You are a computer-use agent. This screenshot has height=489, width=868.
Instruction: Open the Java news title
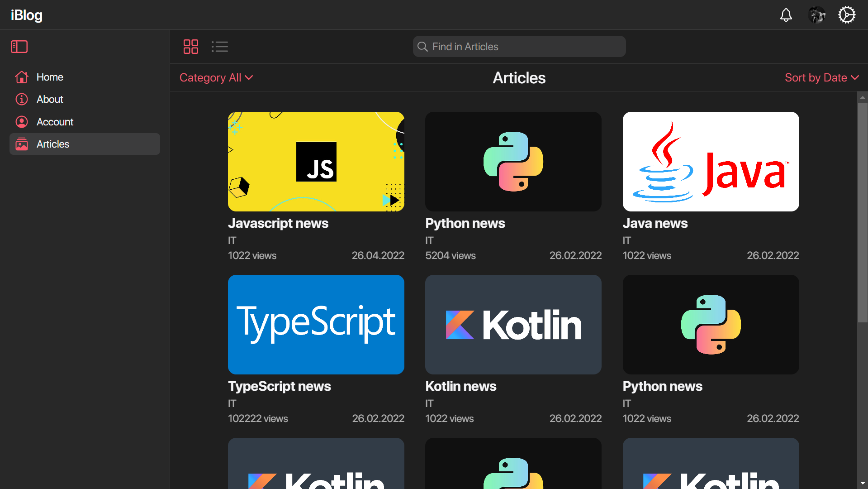click(655, 223)
